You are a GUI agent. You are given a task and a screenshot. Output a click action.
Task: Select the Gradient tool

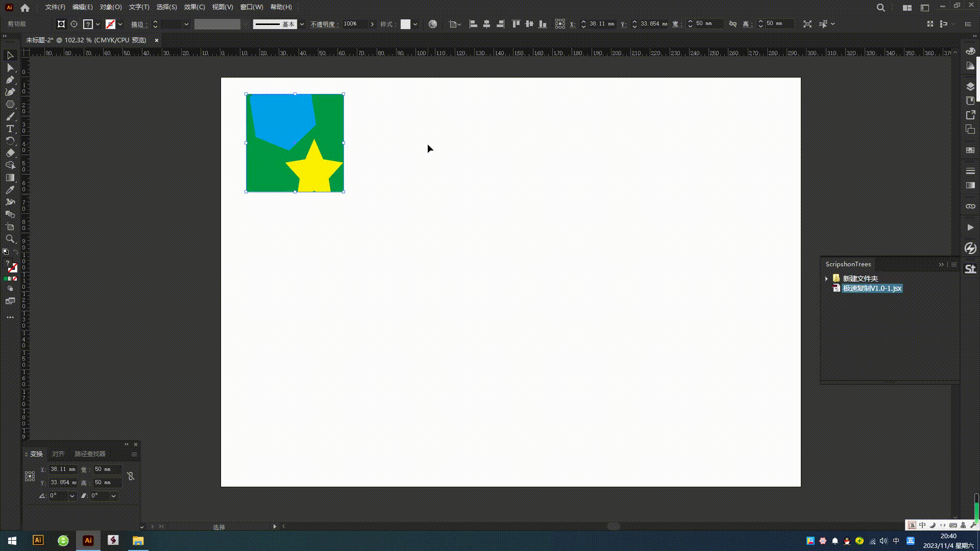tap(10, 178)
